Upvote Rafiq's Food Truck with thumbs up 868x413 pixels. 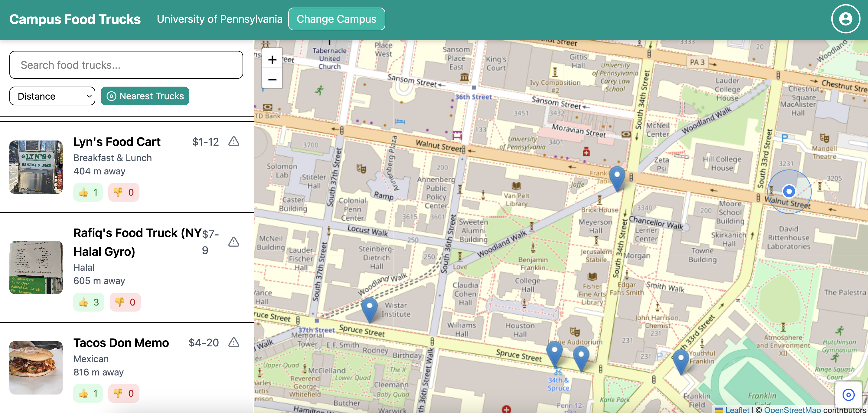click(x=89, y=302)
